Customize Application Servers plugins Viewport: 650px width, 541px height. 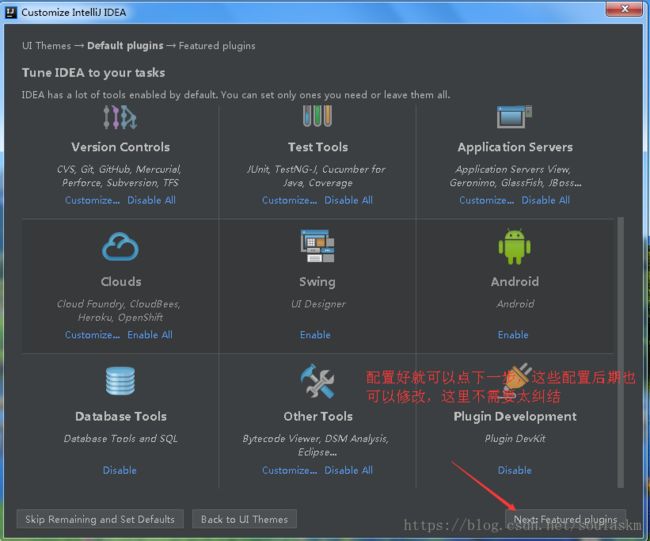[x=487, y=200]
